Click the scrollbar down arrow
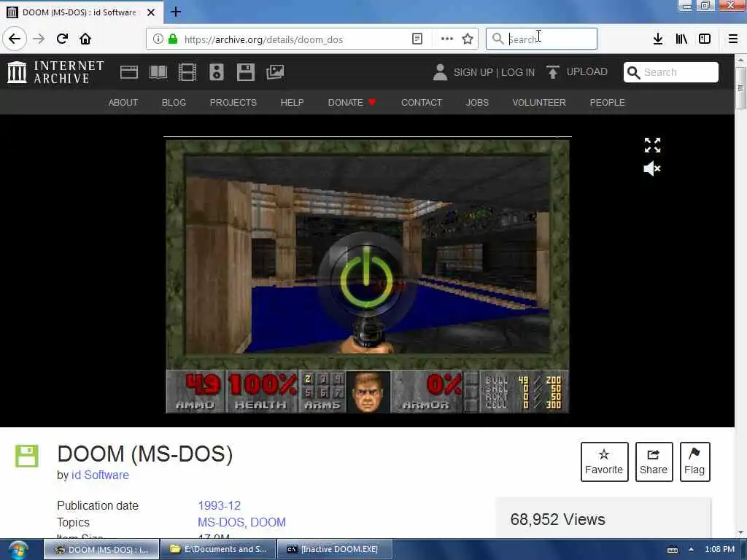Viewport: 747px width, 560px height. (740, 533)
